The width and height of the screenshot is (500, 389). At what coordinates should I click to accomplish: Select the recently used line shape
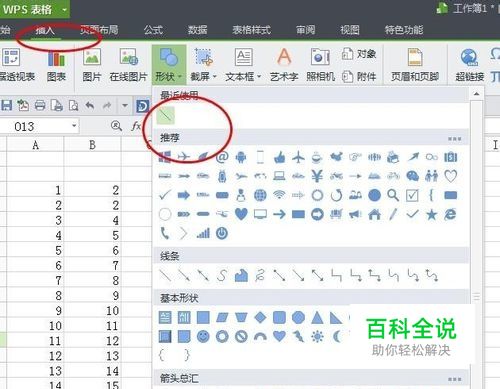pyautogui.click(x=165, y=115)
